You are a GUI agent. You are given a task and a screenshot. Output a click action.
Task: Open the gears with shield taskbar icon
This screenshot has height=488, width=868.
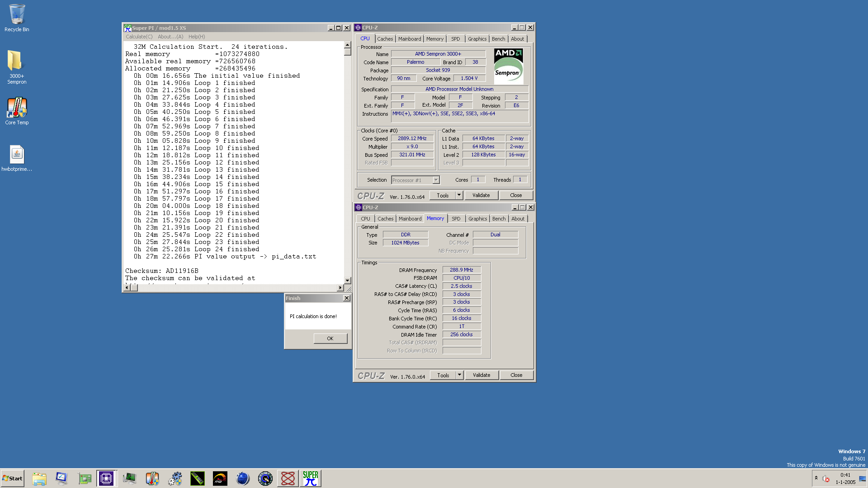tap(175, 479)
